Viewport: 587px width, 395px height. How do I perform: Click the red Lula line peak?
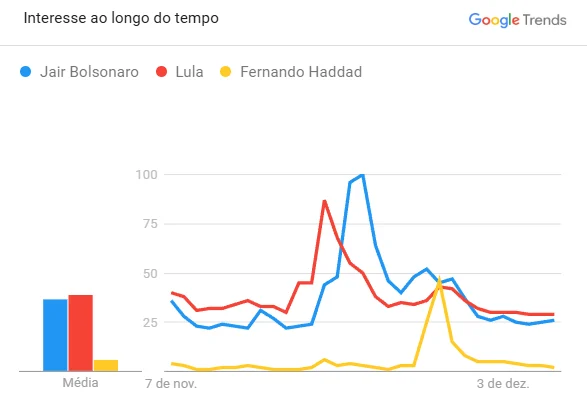pos(325,201)
